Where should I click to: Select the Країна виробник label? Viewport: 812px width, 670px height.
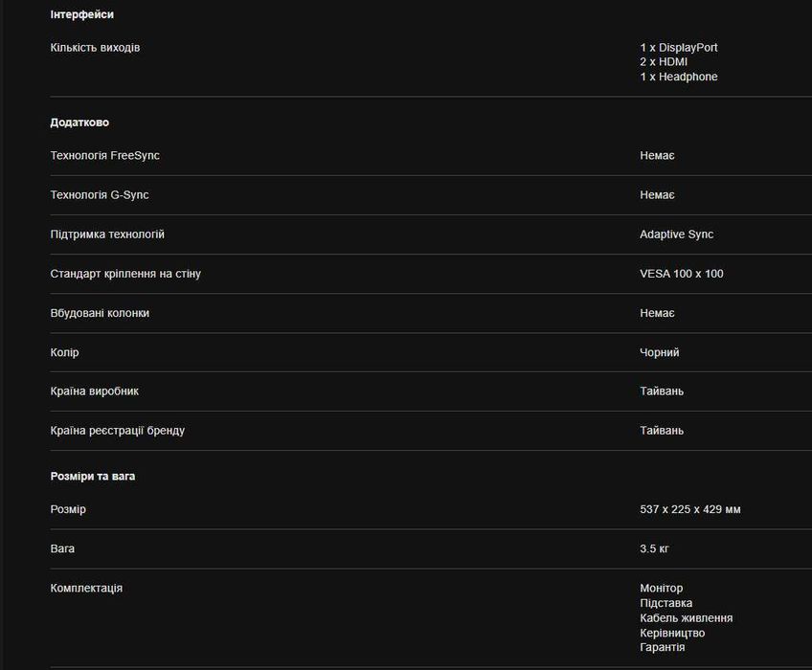pos(94,391)
